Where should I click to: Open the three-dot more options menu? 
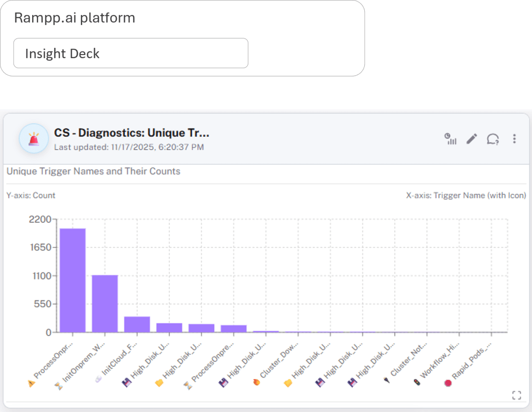tap(514, 139)
